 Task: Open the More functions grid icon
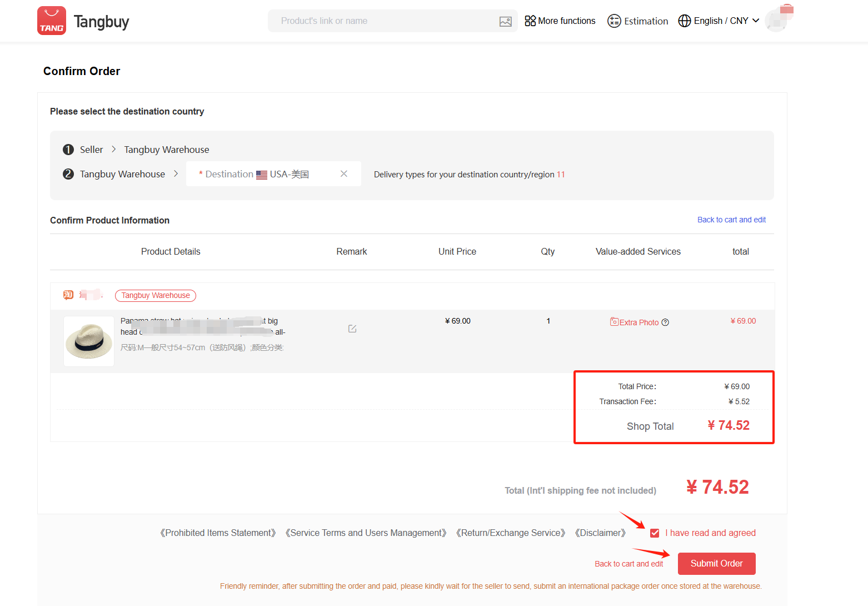530,21
